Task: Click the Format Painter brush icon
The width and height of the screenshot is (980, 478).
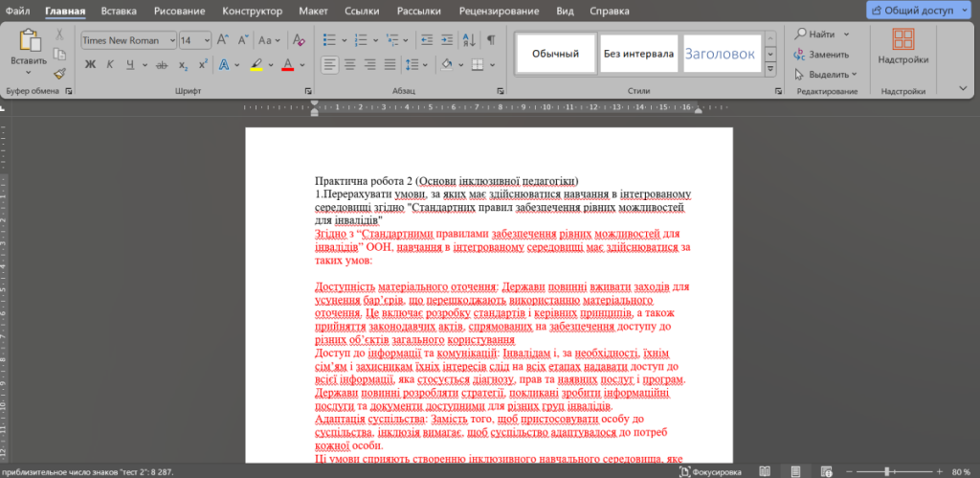Action: click(60, 74)
